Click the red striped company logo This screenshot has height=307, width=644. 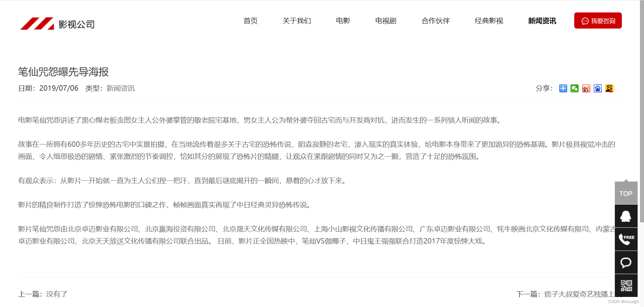point(37,24)
